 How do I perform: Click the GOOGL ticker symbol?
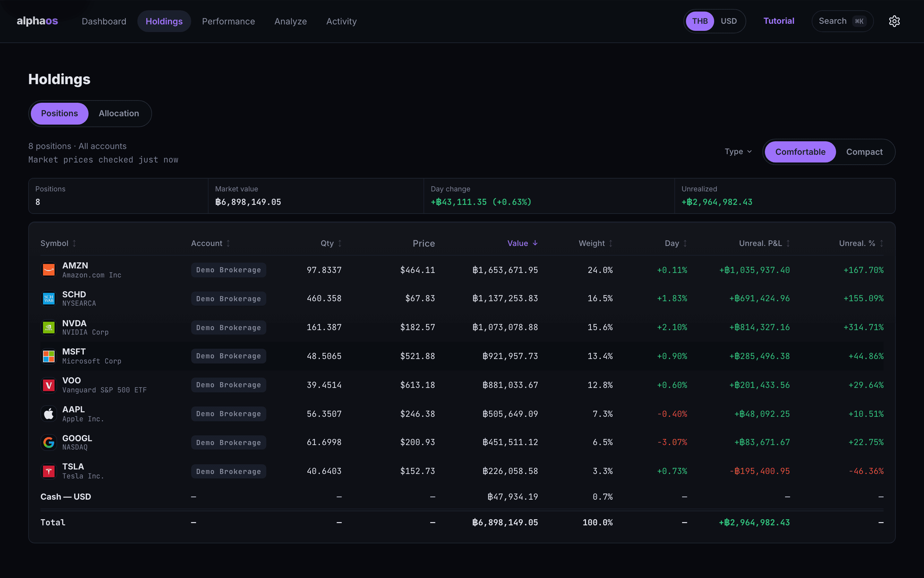pyautogui.click(x=77, y=438)
